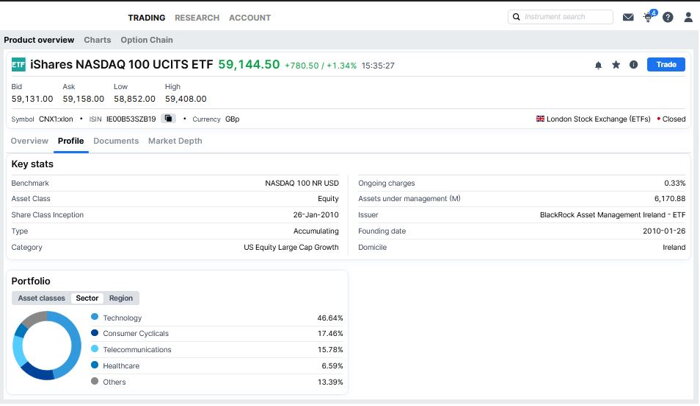Click the search magnifier icon
The image size is (700, 406).
pos(517,17)
